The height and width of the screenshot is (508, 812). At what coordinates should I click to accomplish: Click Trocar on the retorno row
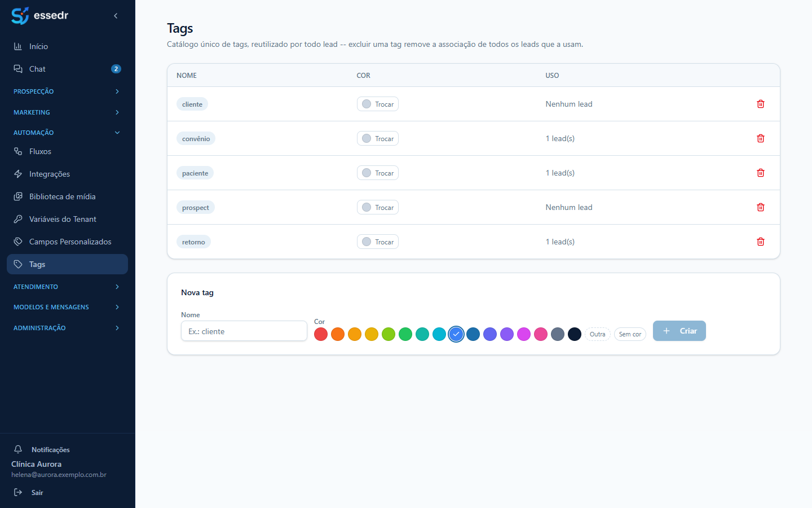click(378, 242)
